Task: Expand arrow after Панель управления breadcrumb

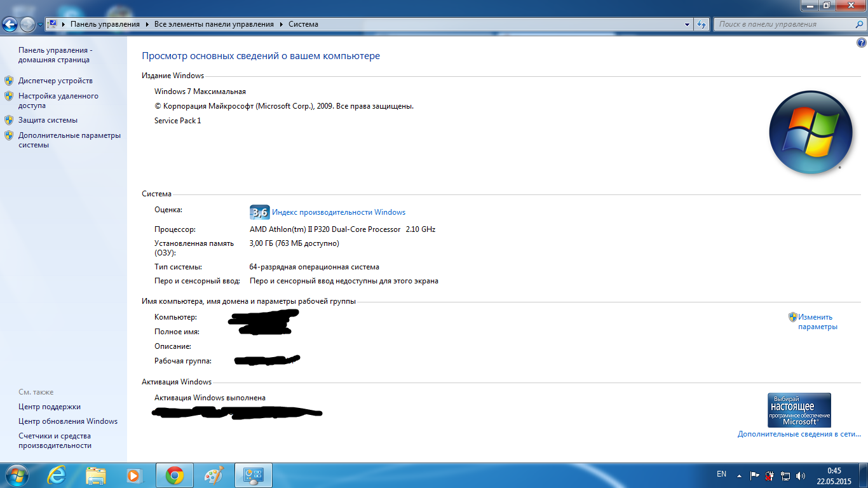Action: (147, 24)
